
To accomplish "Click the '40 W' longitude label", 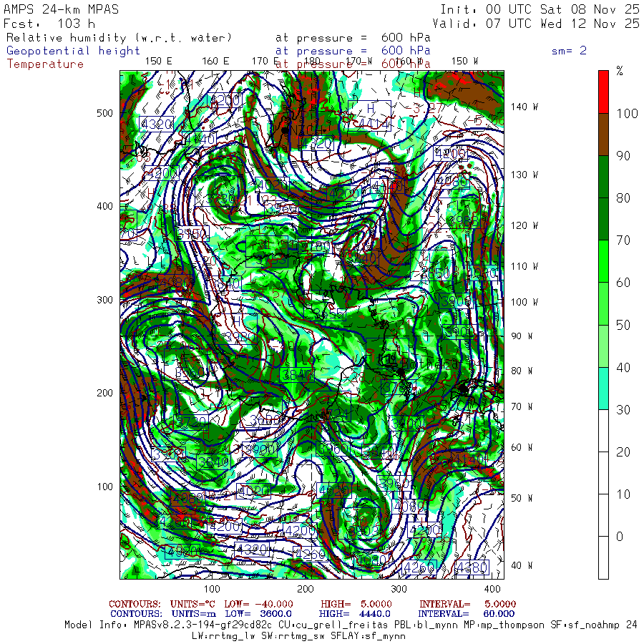I will pyautogui.click(x=522, y=565).
